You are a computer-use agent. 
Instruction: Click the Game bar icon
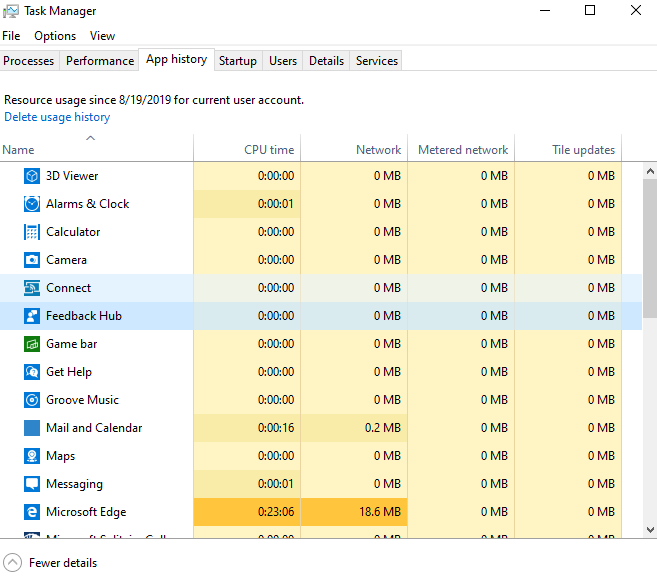tap(32, 344)
